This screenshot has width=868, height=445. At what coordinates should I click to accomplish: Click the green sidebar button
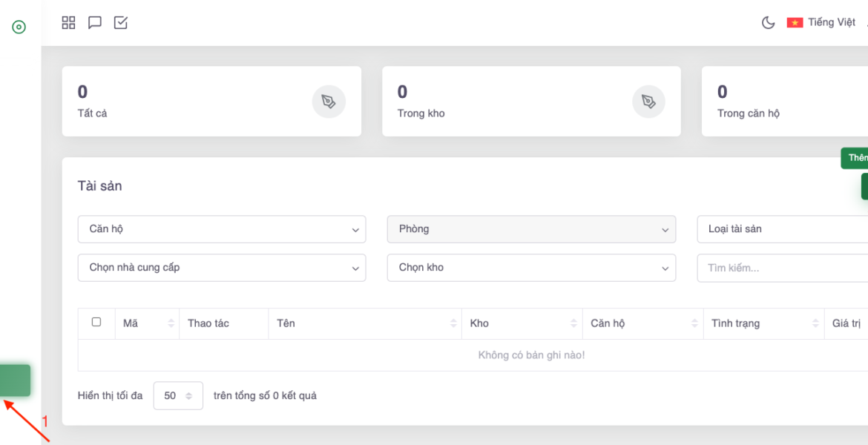pos(16,380)
